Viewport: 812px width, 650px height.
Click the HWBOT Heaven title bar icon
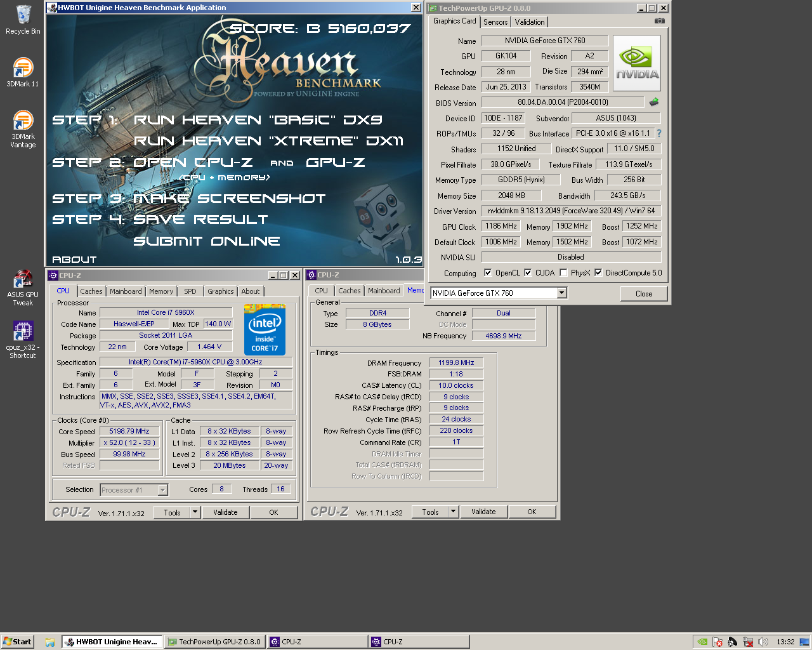[53, 8]
